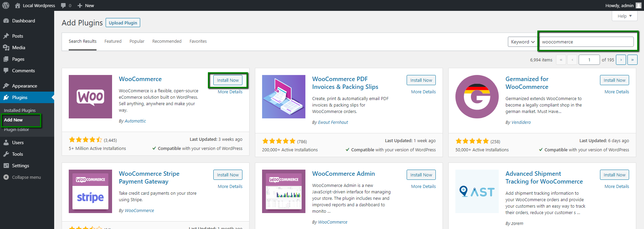This screenshot has width=644, height=229.
Task: Click the PDF Invoices plugin thumbnail
Action: click(284, 97)
